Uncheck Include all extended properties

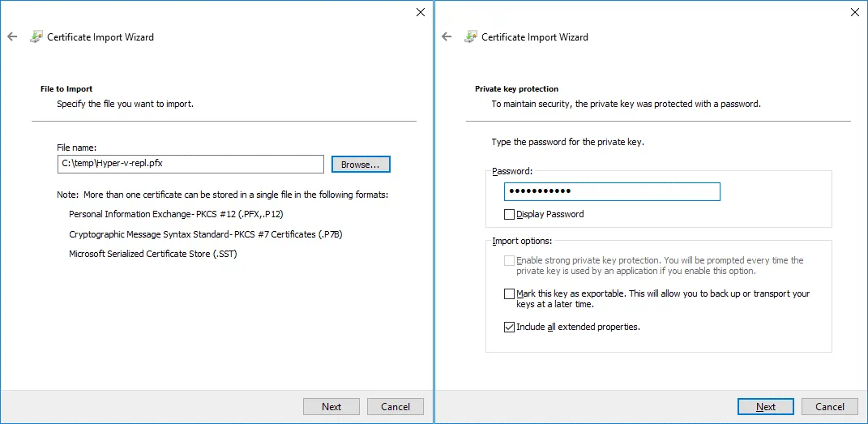tap(509, 327)
